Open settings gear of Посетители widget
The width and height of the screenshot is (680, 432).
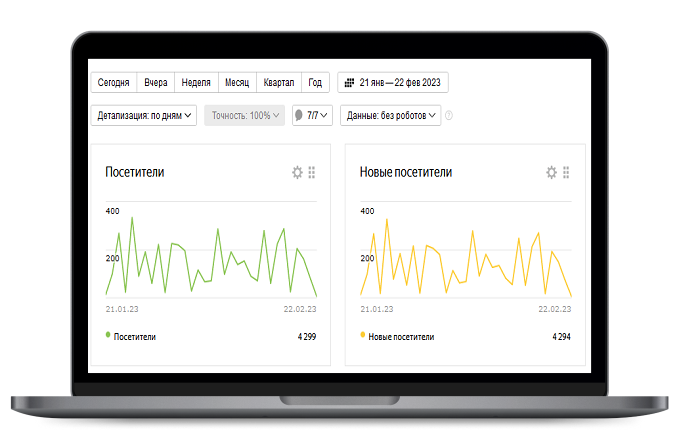(297, 172)
